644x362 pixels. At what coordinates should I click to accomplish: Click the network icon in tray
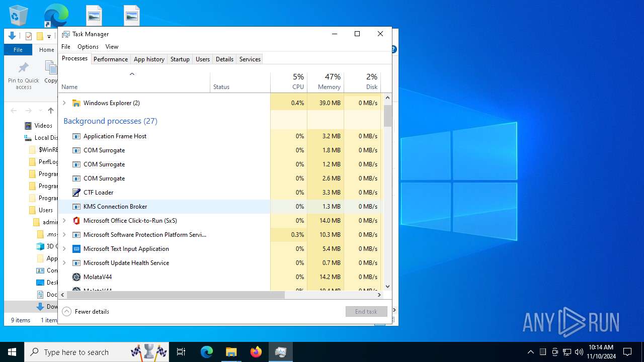[567, 352]
